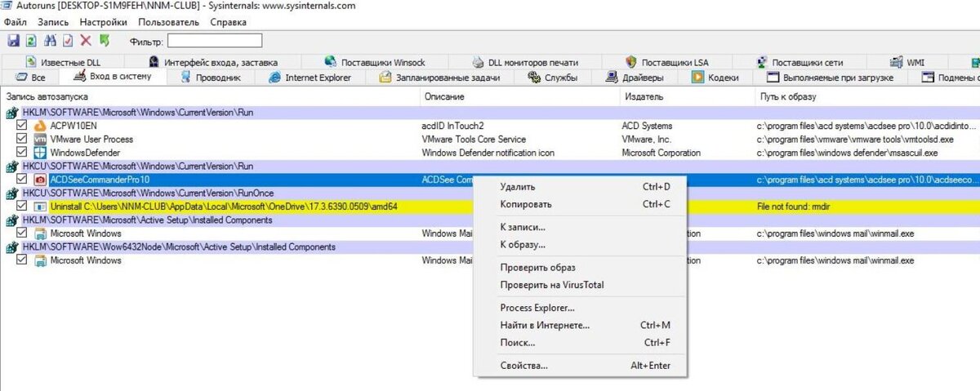The height and width of the screenshot is (391, 980).
Task: Click the Путь к образу column header
Action: [867, 97]
